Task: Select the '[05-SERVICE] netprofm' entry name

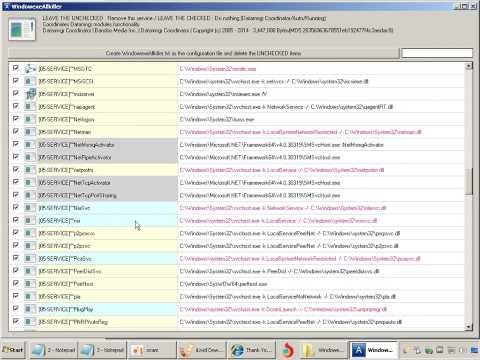Action: click(x=66, y=170)
